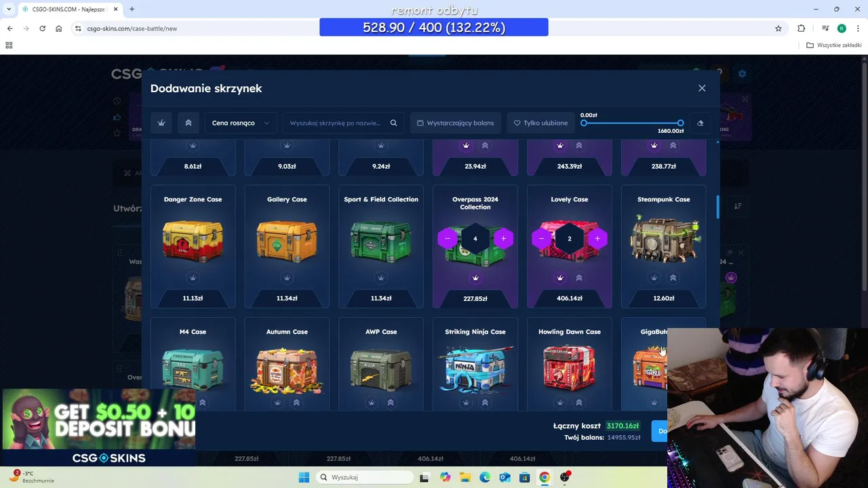
Task: Increase Overpass 2024 Collection quantity
Action: [503, 239]
